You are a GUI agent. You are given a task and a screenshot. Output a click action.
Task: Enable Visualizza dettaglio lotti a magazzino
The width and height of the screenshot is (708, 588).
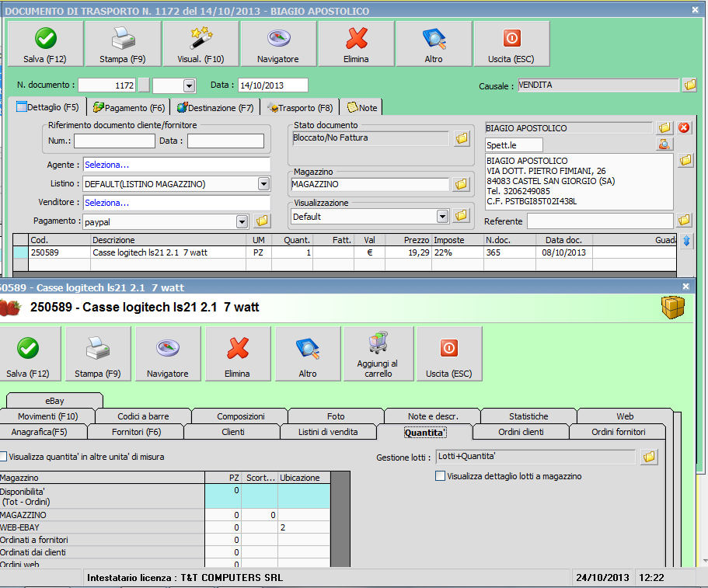[441, 476]
